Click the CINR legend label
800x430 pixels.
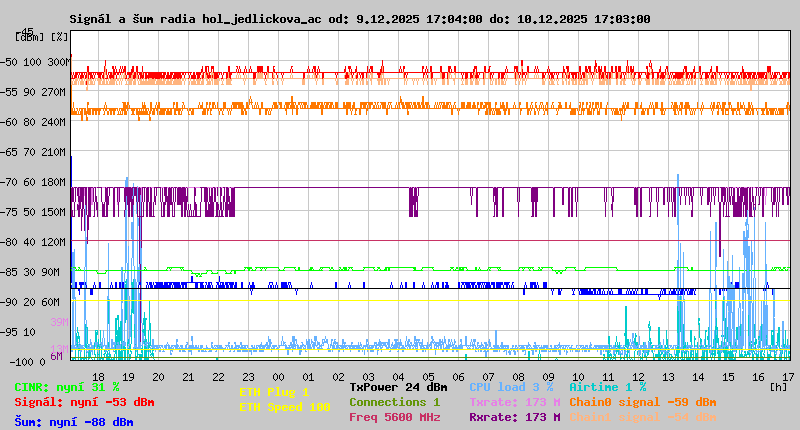(67, 387)
